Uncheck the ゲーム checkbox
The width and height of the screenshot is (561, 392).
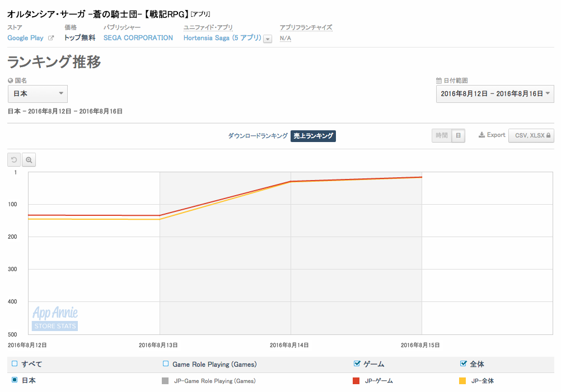point(357,364)
